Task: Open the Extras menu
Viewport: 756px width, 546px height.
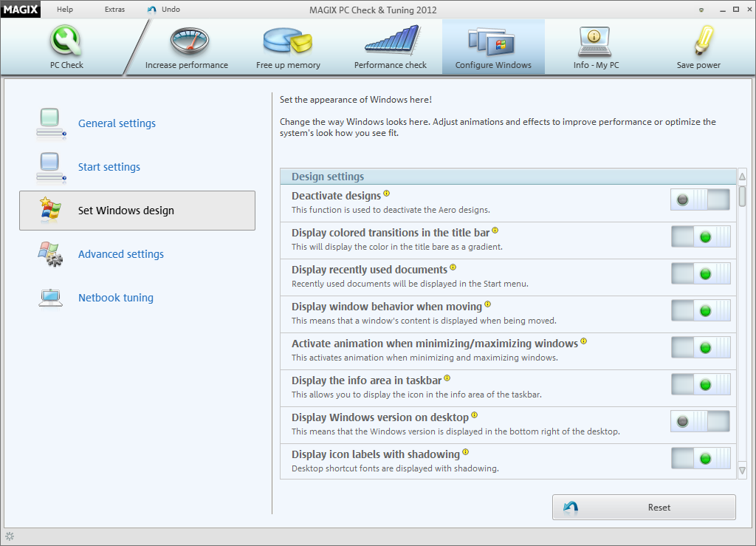Action: click(114, 9)
